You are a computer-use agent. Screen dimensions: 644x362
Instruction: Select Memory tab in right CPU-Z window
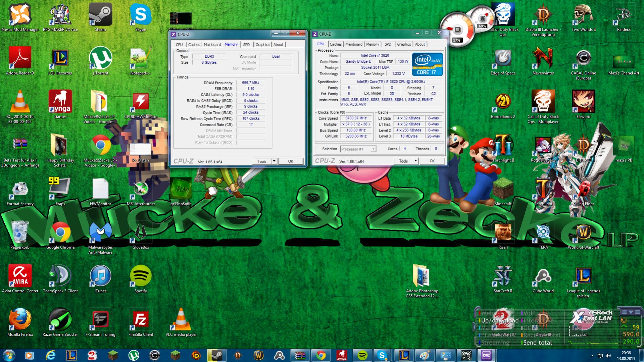(373, 44)
